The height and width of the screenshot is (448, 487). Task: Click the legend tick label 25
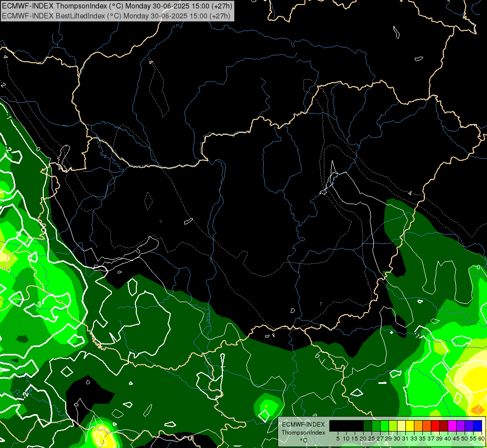[372, 439]
